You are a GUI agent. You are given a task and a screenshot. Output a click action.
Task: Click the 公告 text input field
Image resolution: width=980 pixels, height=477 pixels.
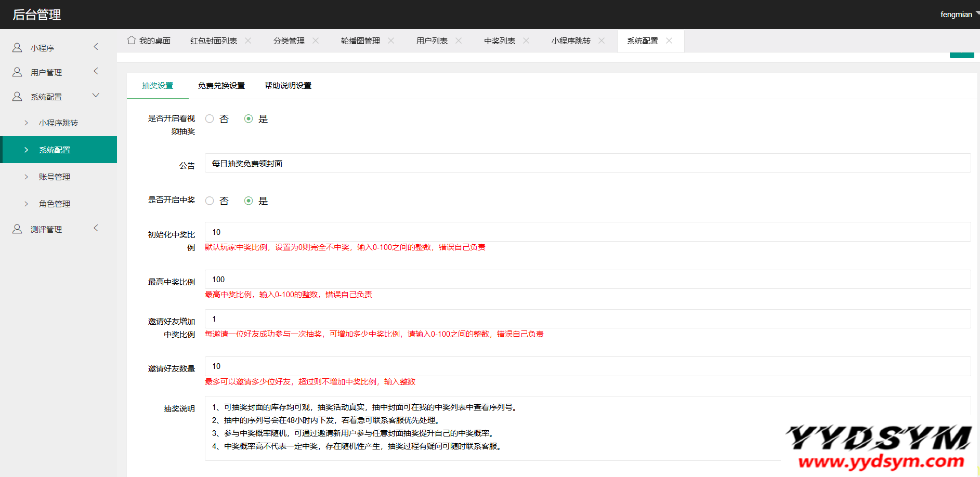(587, 163)
